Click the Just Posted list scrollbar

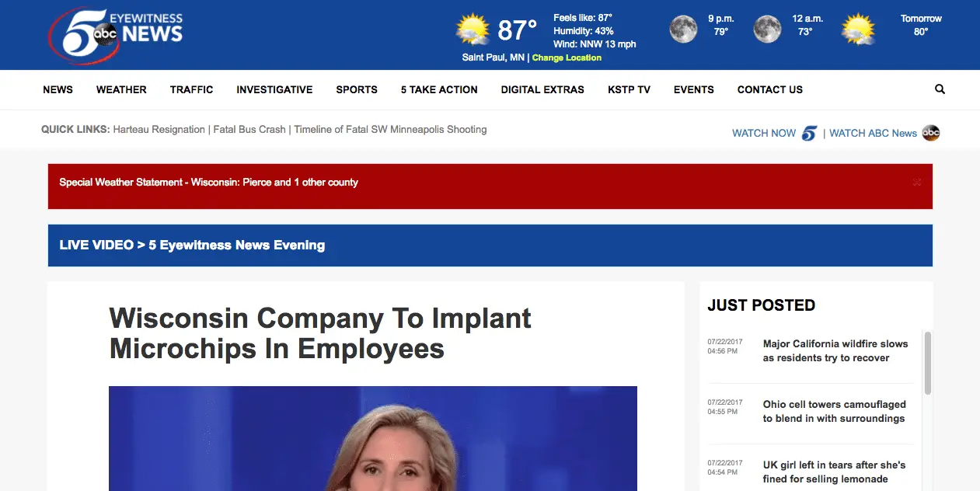927,363
